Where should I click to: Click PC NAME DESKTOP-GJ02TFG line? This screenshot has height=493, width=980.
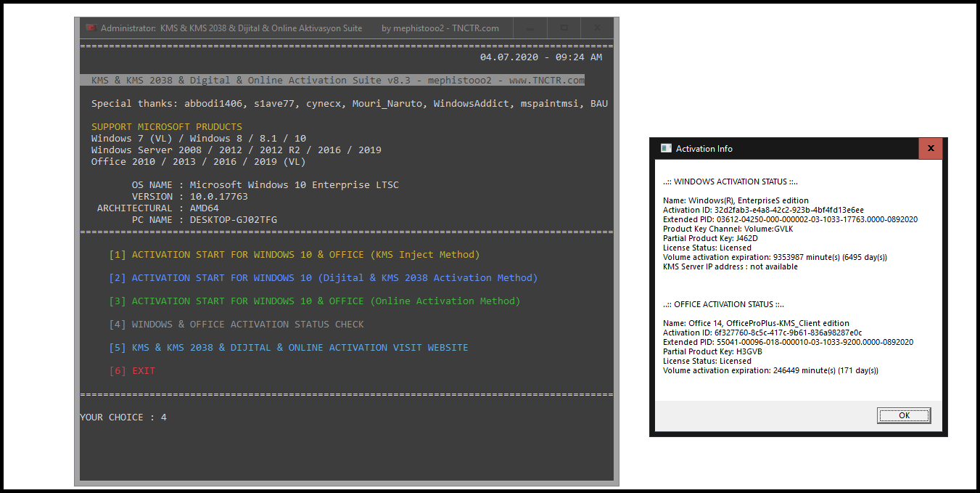point(205,220)
